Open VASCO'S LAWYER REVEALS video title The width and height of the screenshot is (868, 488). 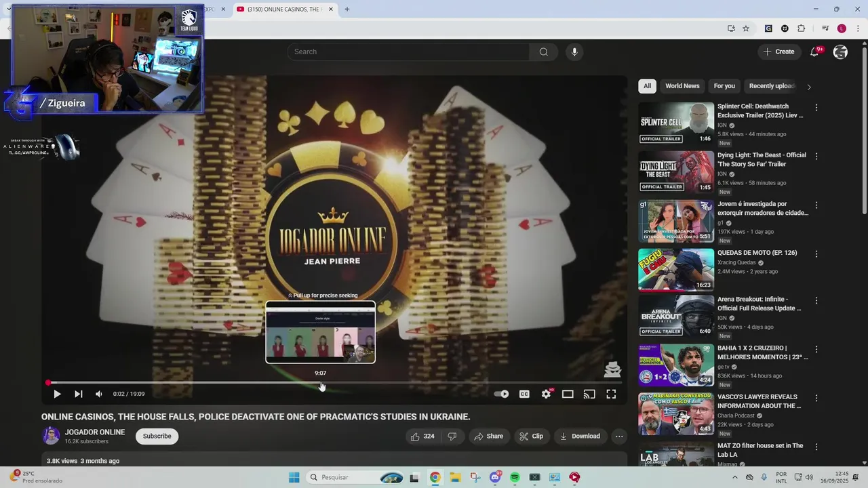pos(759,401)
